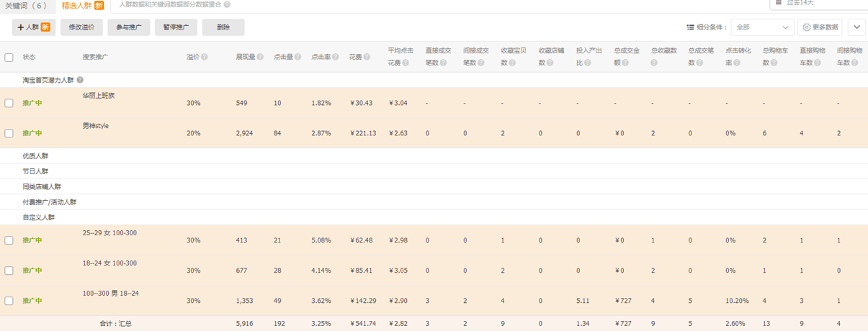Click the 更多数据 settings button

click(x=820, y=27)
